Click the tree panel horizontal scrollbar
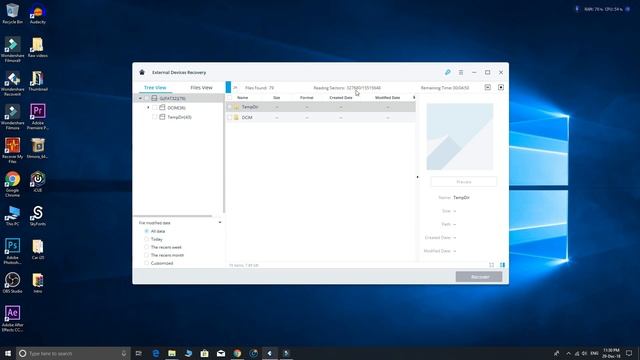This screenshot has height=360, width=640. (x=173, y=216)
